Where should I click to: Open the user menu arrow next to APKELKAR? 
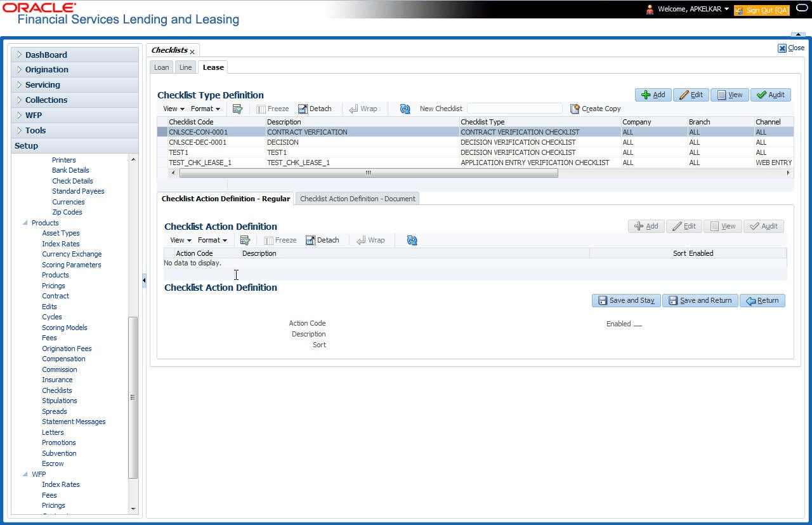coord(726,10)
